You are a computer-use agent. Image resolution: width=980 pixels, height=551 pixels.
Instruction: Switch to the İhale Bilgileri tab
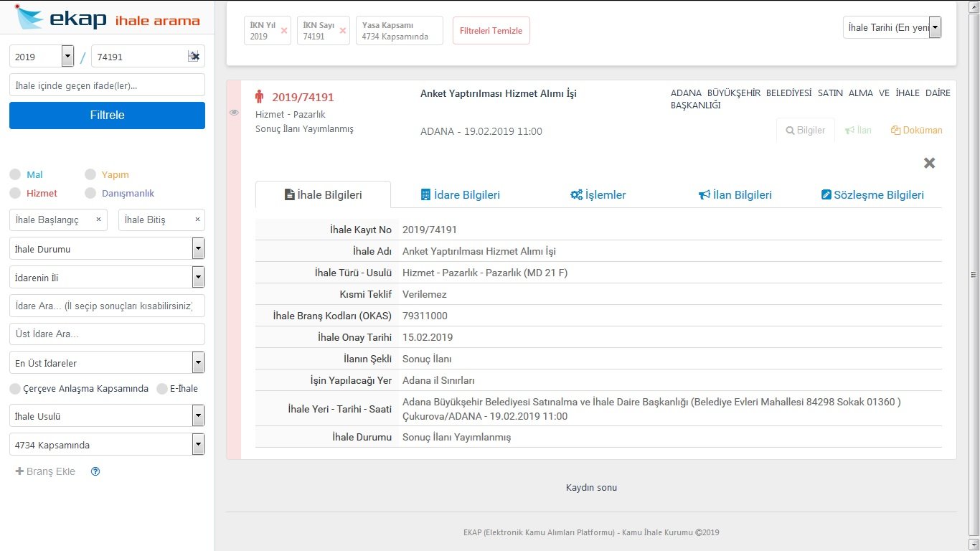323,194
